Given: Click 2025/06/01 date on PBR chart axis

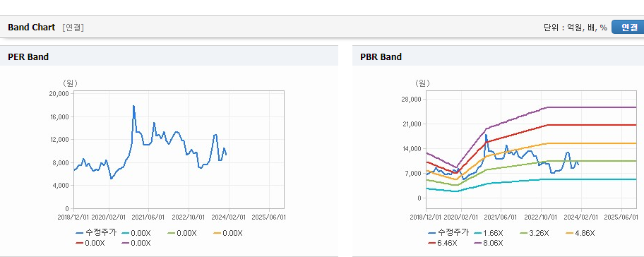Looking at the screenshot, I should [621, 217].
